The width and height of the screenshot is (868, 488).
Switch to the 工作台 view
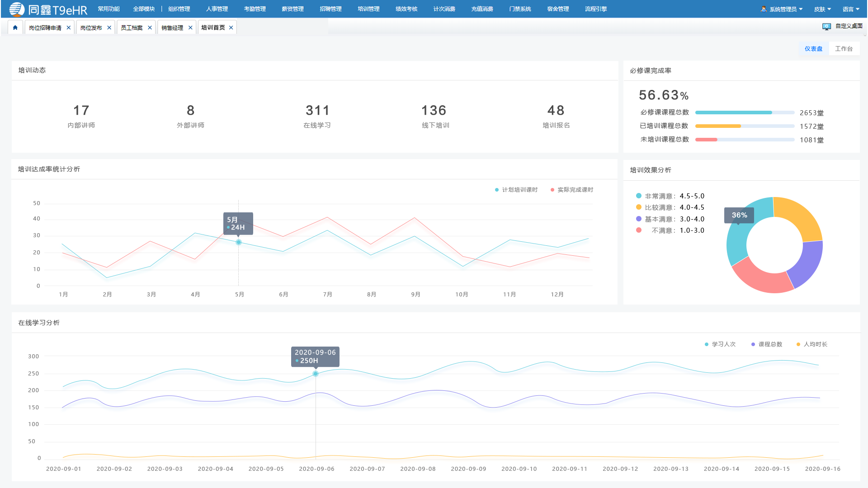[844, 49]
